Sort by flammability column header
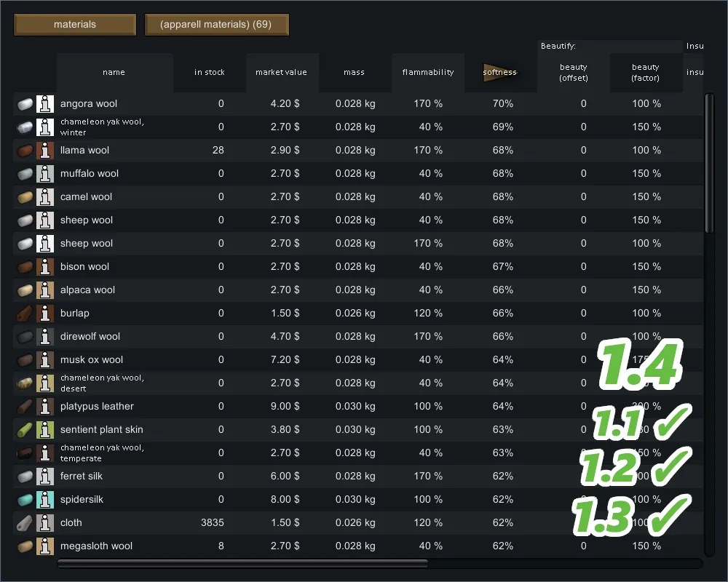This screenshot has height=582, width=728. pos(427,72)
